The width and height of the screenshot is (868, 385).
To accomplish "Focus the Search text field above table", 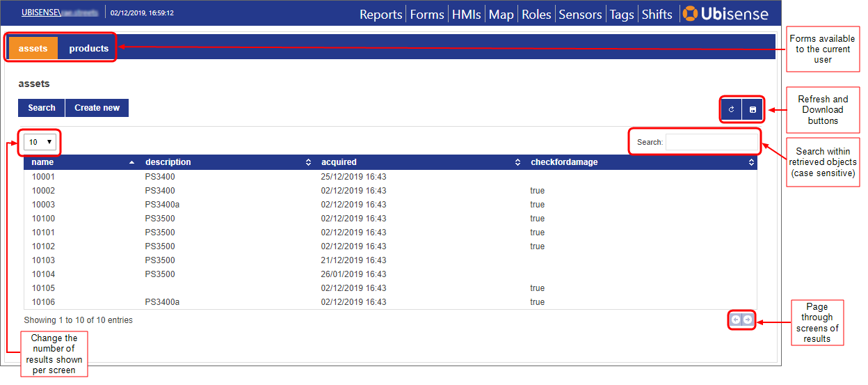I will (712, 142).
